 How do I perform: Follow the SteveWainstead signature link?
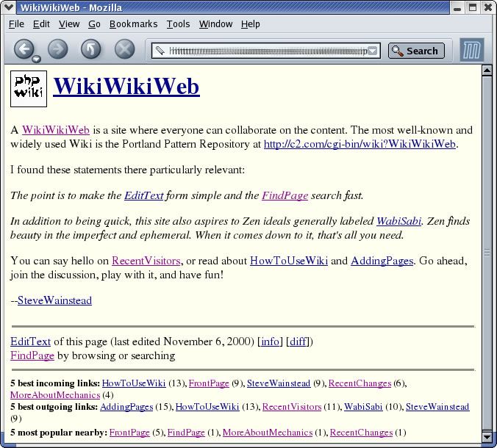[54, 300]
